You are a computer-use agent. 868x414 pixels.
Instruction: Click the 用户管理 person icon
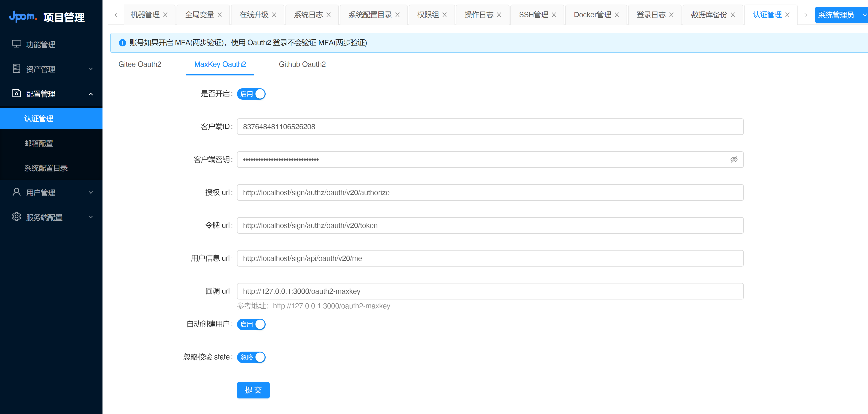click(x=16, y=192)
